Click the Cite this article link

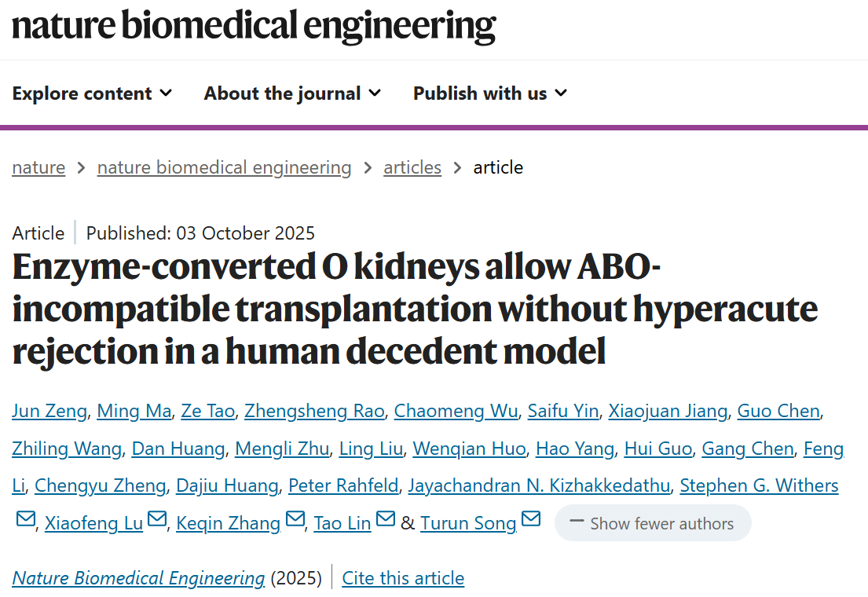(x=403, y=578)
